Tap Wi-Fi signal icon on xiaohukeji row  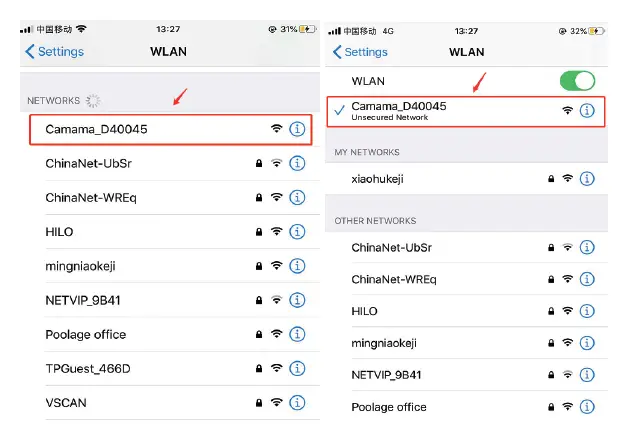[568, 178]
